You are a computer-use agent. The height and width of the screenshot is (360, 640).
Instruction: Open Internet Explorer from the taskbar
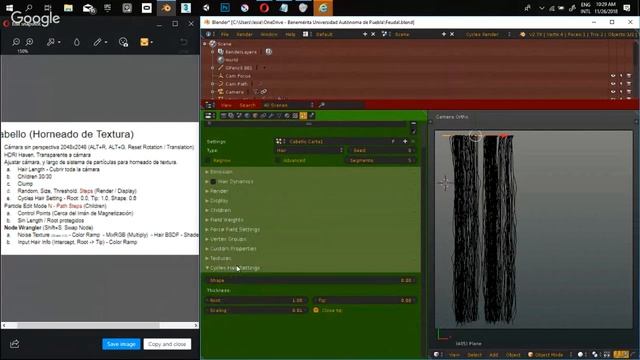[323, 8]
